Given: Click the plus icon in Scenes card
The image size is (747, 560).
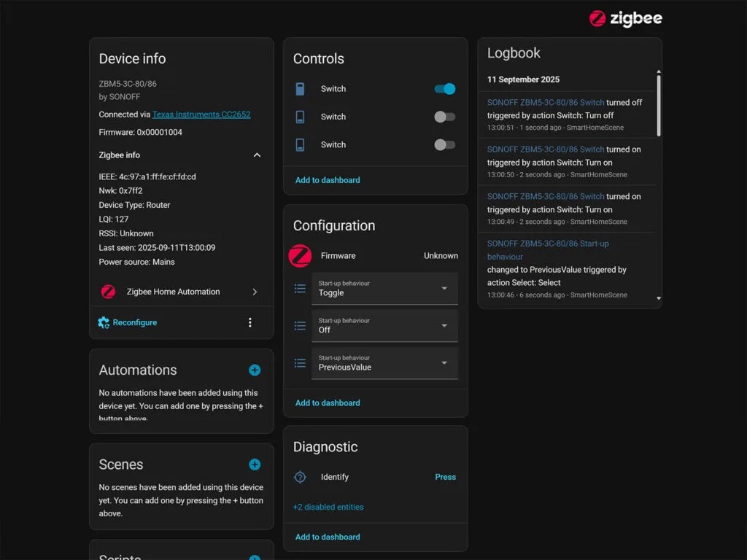Looking at the screenshot, I should tap(255, 464).
